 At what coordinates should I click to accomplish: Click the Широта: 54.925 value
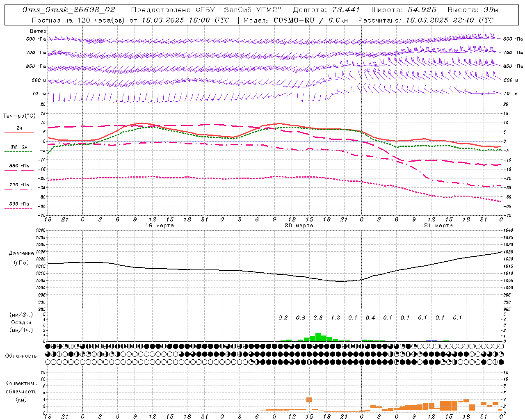point(404,10)
